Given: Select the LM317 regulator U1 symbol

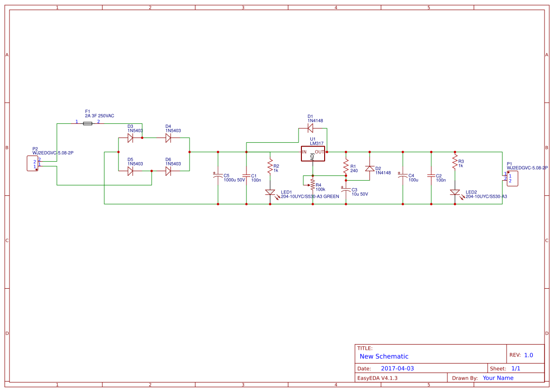Looking at the screenshot, I should point(313,154).
